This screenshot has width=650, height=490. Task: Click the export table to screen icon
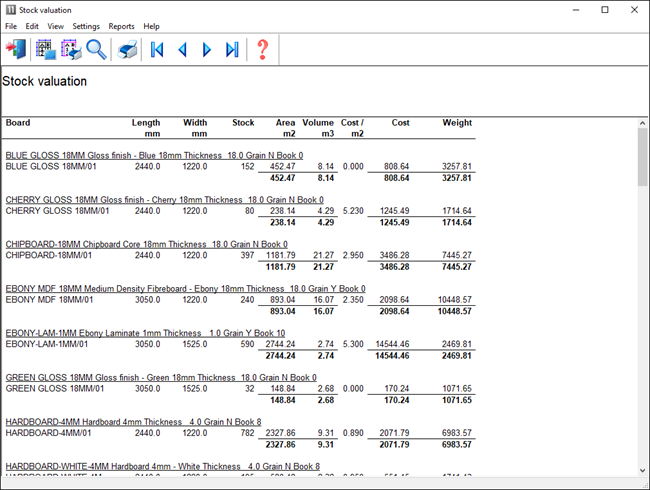click(x=45, y=49)
